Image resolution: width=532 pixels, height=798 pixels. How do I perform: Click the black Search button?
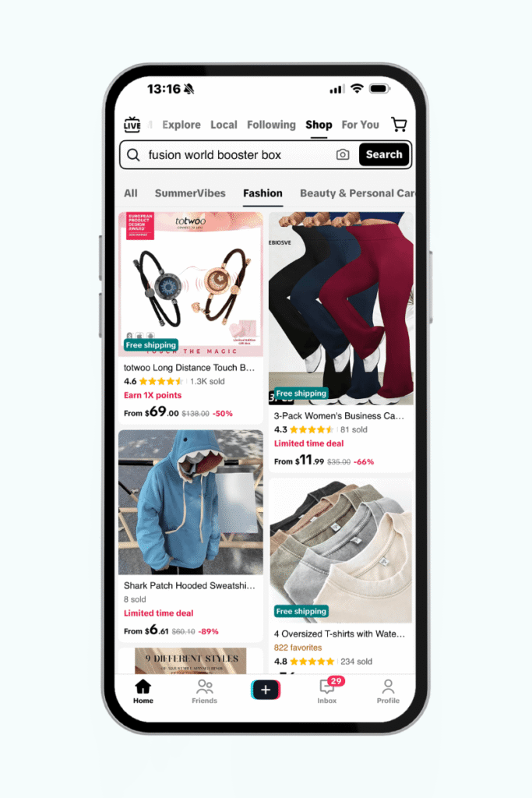[x=384, y=155]
